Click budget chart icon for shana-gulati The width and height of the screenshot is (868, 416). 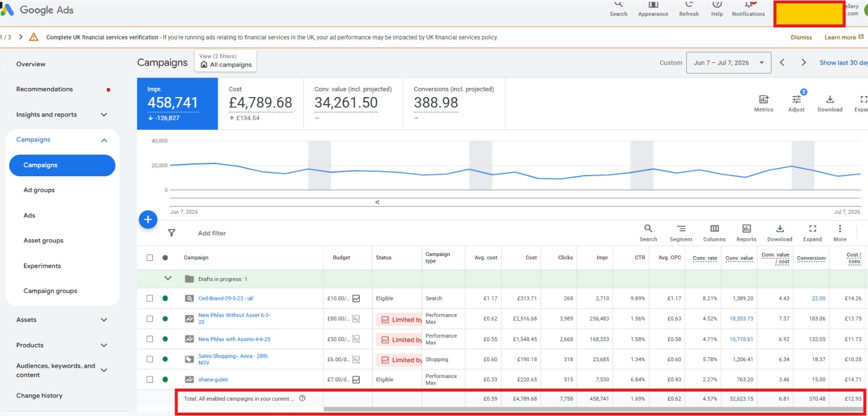[356, 380]
